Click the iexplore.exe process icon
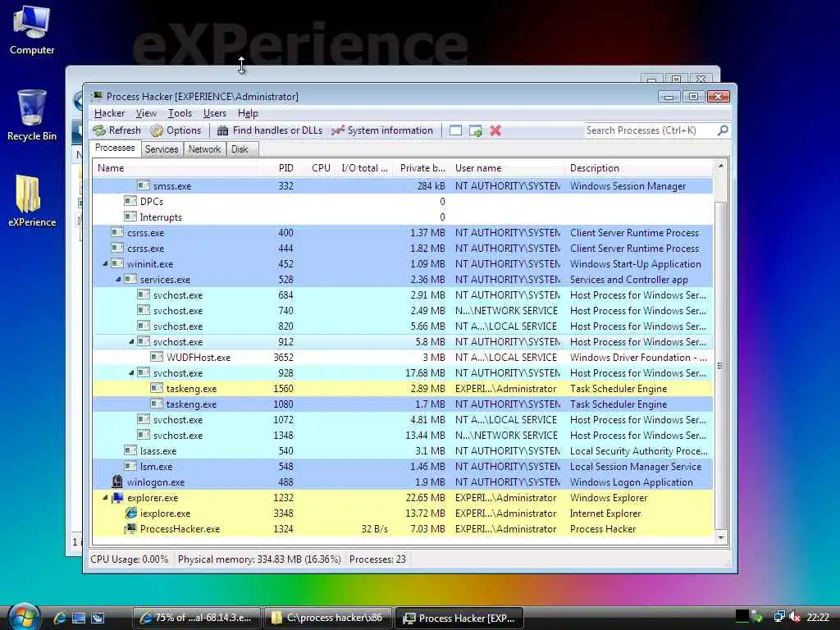The height and width of the screenshot is (630, 840). (130, 514)
